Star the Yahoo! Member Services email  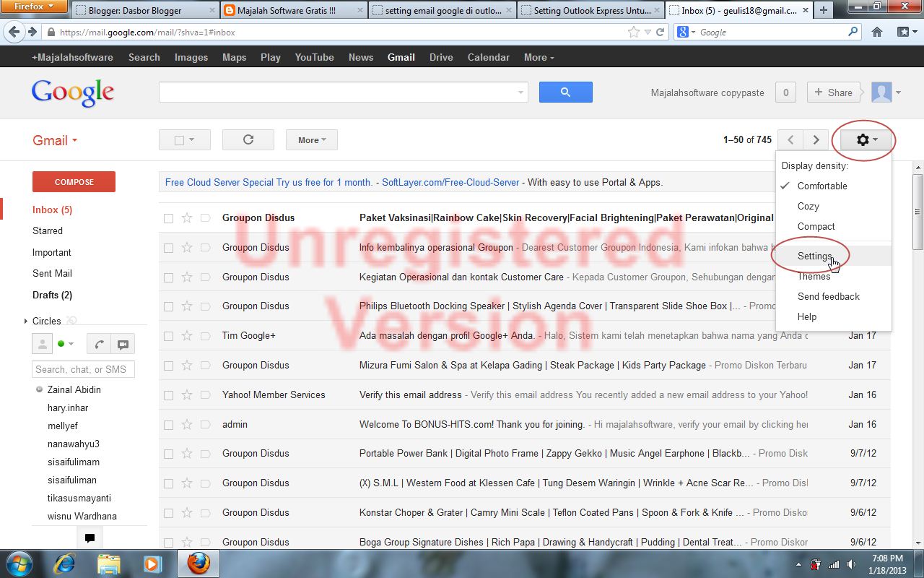187,395
